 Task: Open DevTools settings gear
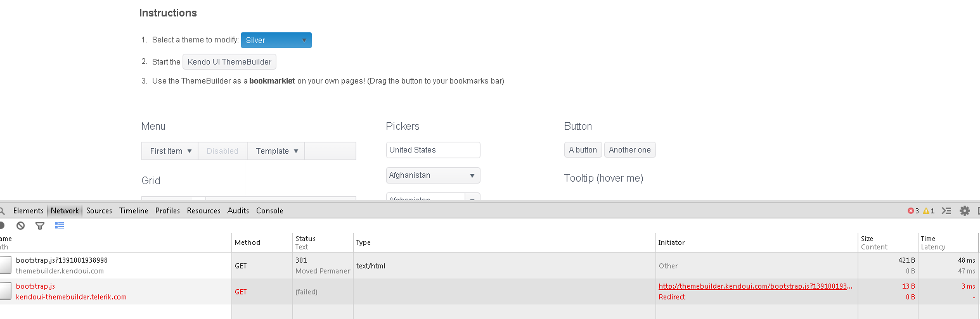tap(965, 211)
